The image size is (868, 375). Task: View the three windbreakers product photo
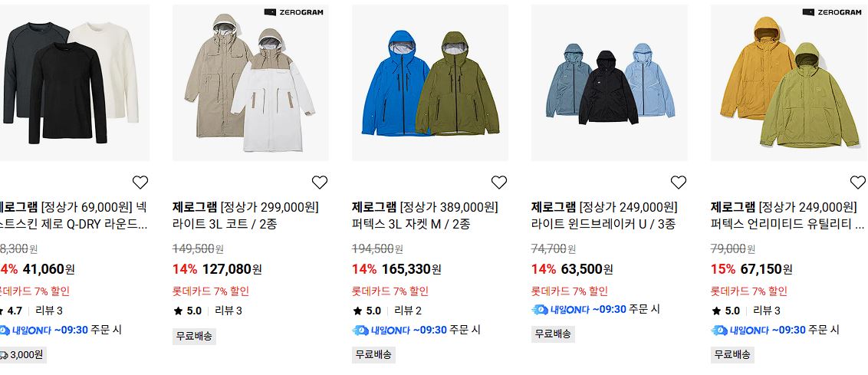click(x=610, y=83)
